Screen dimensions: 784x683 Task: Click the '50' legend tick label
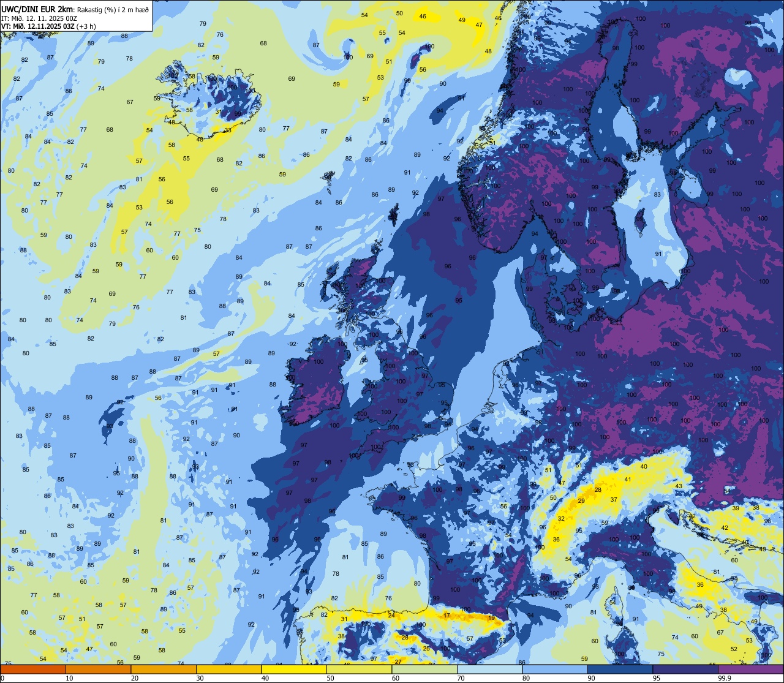pyautogui.click(x=330, y=678)
